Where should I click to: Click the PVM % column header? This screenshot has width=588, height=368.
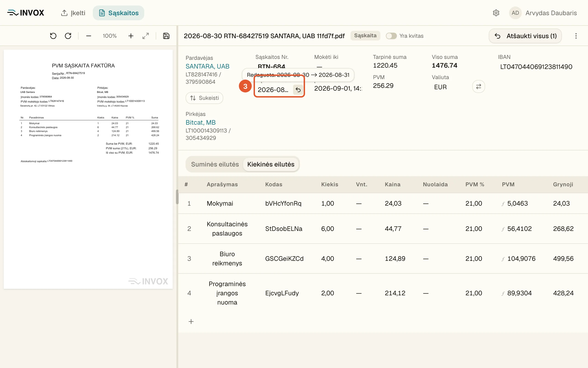475,184
